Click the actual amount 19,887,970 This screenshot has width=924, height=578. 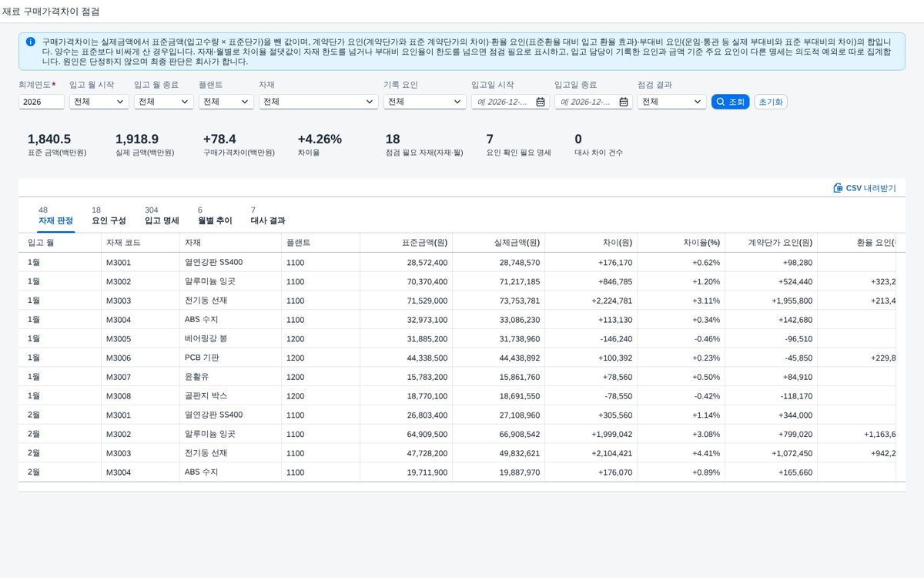click(520, 472)
